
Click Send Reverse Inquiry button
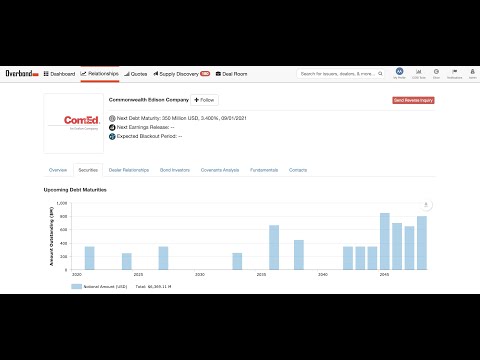[x=413, y=100]
